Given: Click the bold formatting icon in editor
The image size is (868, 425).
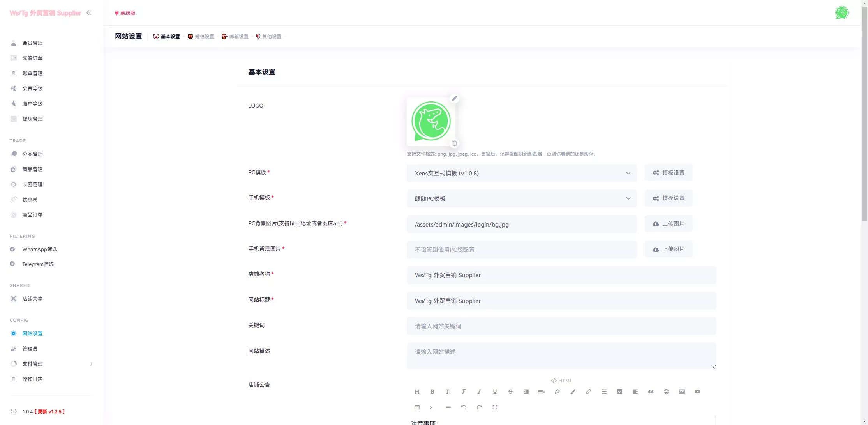Looking at the screenshot, I should [432, 392].
